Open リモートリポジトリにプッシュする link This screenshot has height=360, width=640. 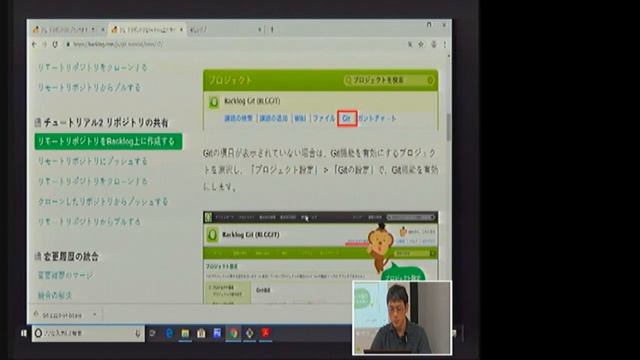point(92,162)
